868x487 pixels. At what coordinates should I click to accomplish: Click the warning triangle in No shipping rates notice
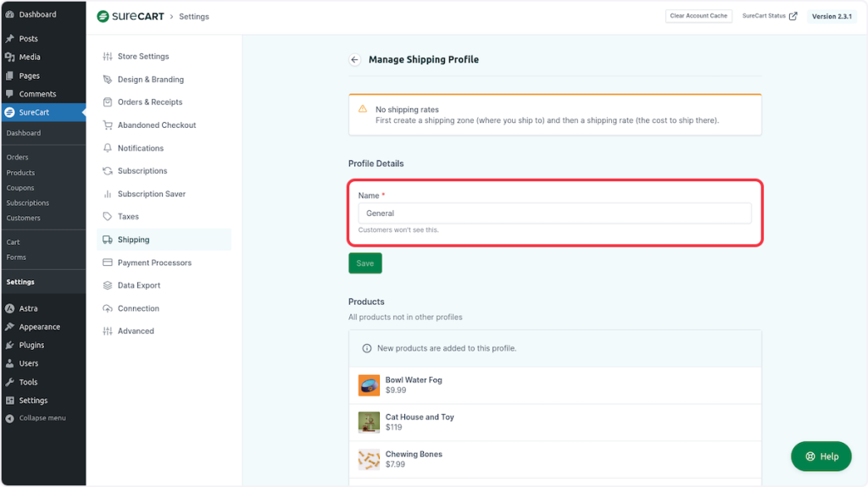363,109
